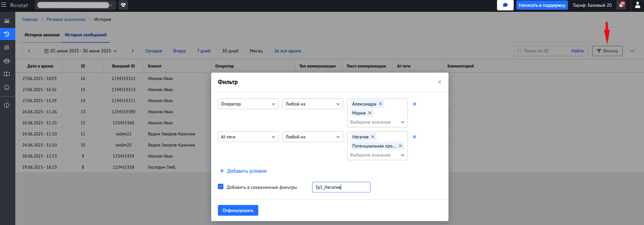Image resolution: width=644 pixels, height=225 pixels.
Task: Click the Отфильтровать button
Action: (x=238, y=210)
